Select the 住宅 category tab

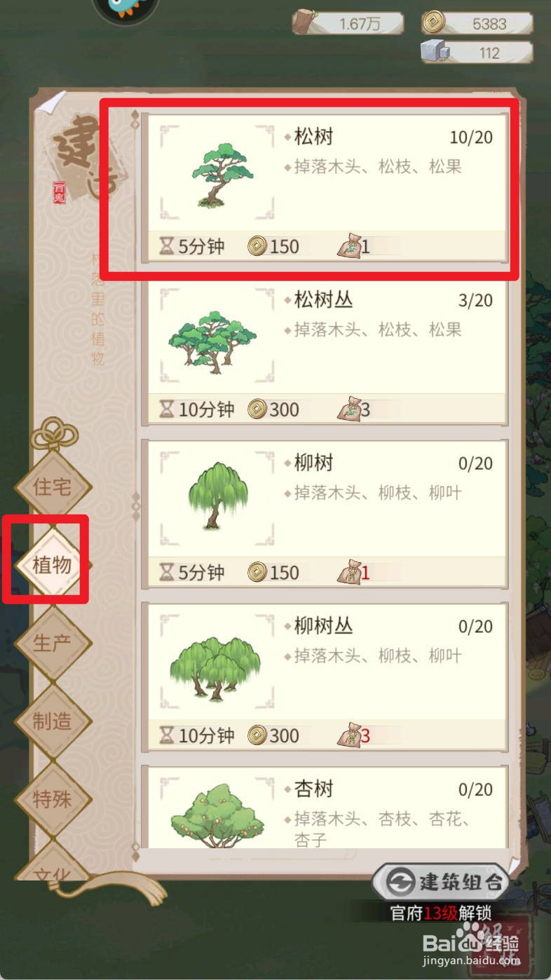[x=53, y=486]
